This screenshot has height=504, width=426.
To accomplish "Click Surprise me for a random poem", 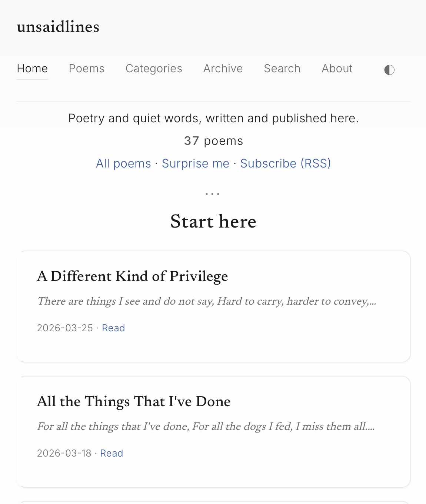I will point(195,163).
